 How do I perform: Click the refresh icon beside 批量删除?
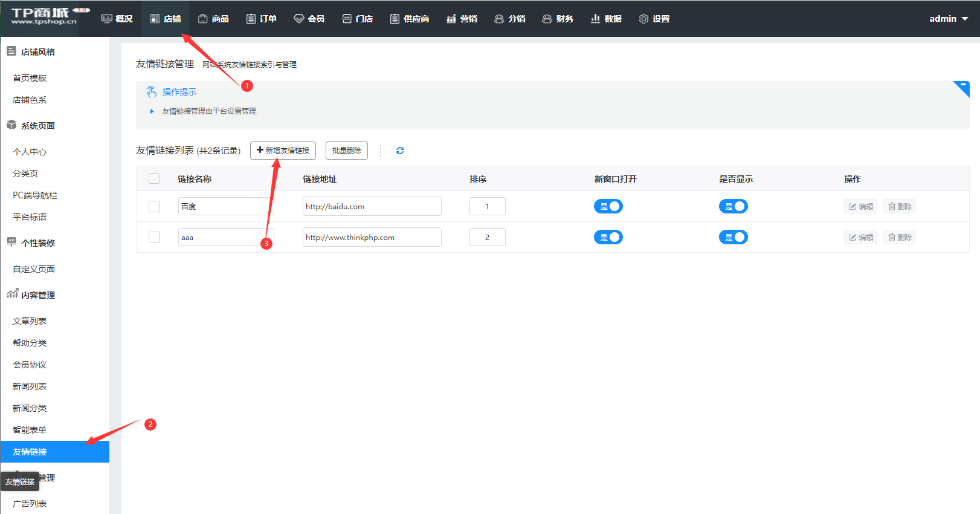click(399, 151)
